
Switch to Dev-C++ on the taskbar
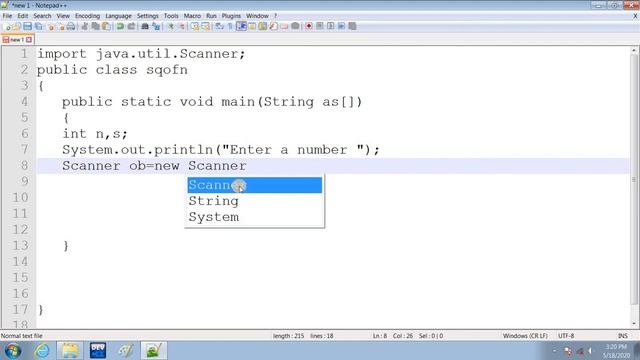pos(98,351)
